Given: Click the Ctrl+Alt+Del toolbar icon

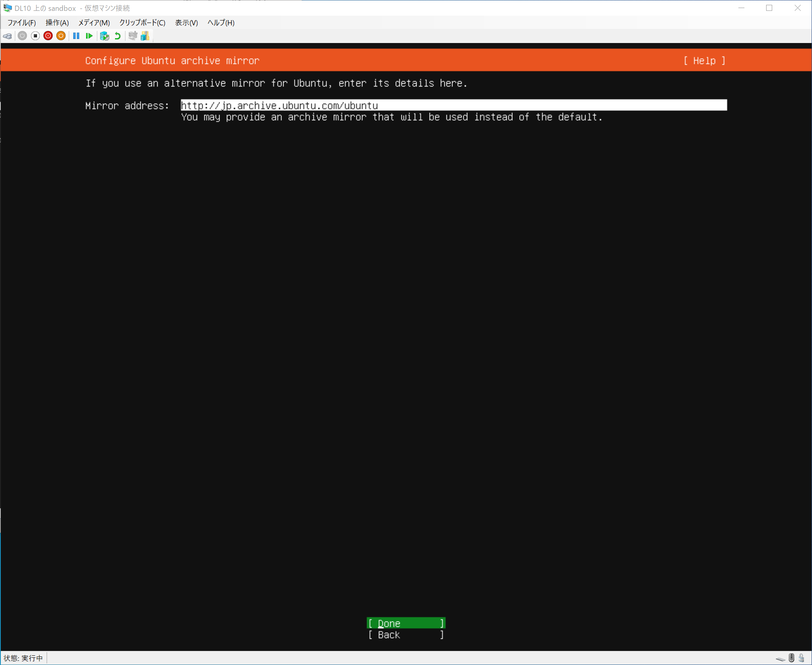Looking at the screenshot, I should [x=7, y=36].
